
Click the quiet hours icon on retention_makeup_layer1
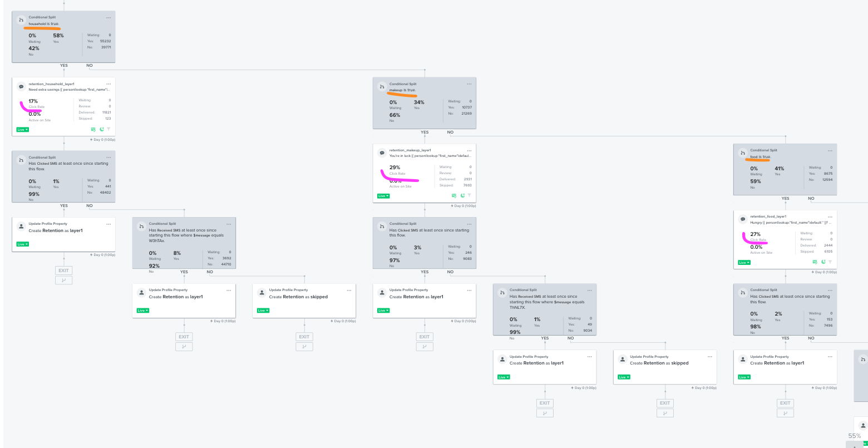pos(462,195)
